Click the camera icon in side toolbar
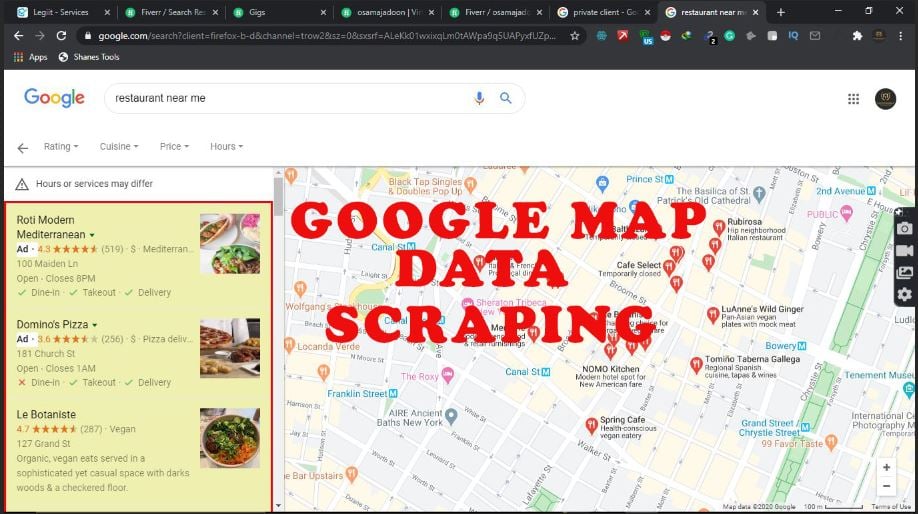The image size is (918, 514). click(x=905, y=228)
